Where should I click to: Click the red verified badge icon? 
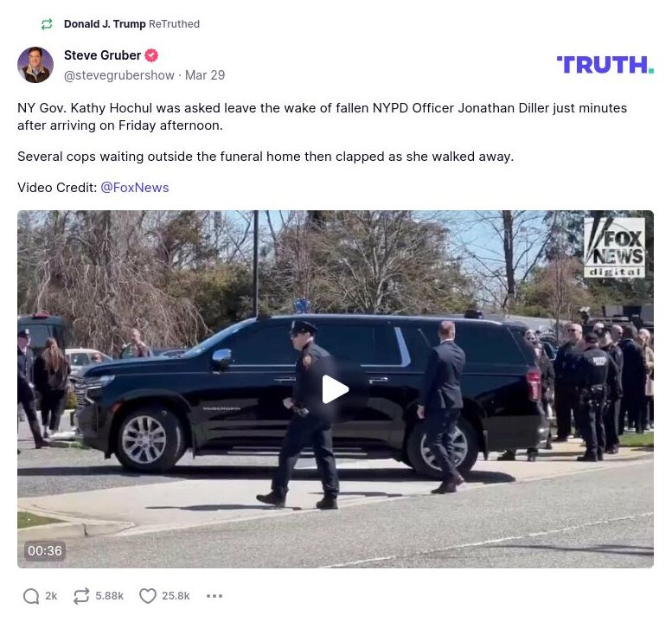point(150,55)
